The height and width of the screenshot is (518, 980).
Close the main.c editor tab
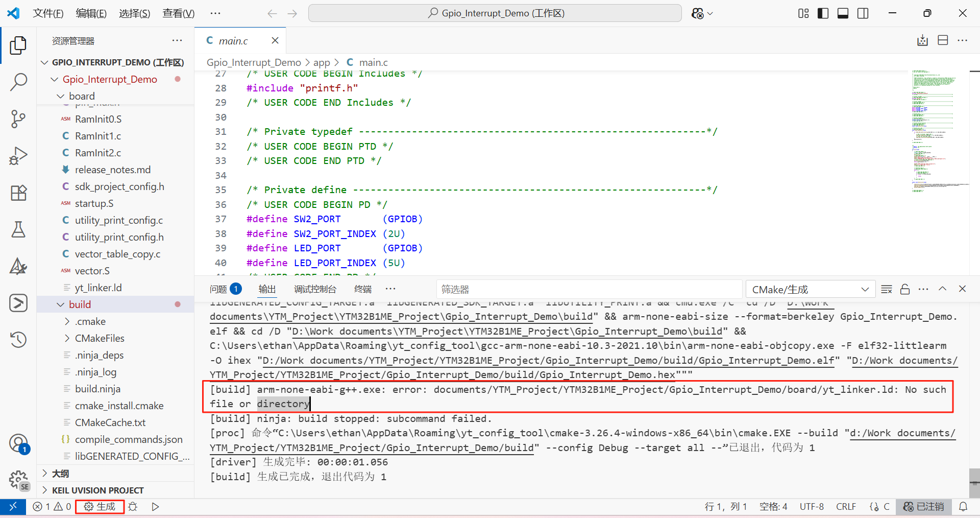click(275, 40)
